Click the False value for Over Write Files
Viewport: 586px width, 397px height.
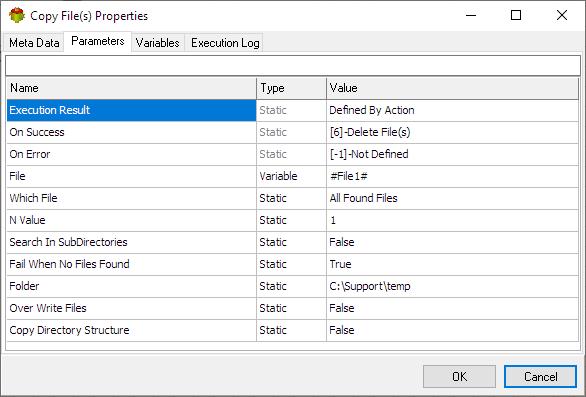tap(453, 308)
